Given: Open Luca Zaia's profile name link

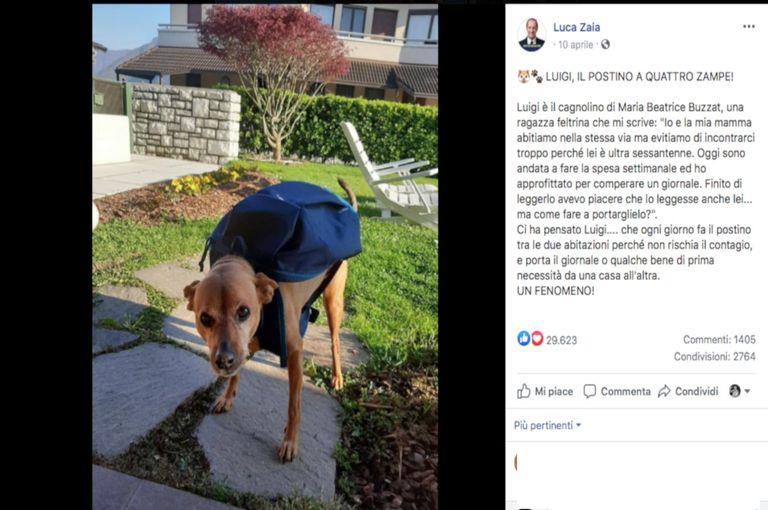Looking at the screenshot, I should click(576, 27).
